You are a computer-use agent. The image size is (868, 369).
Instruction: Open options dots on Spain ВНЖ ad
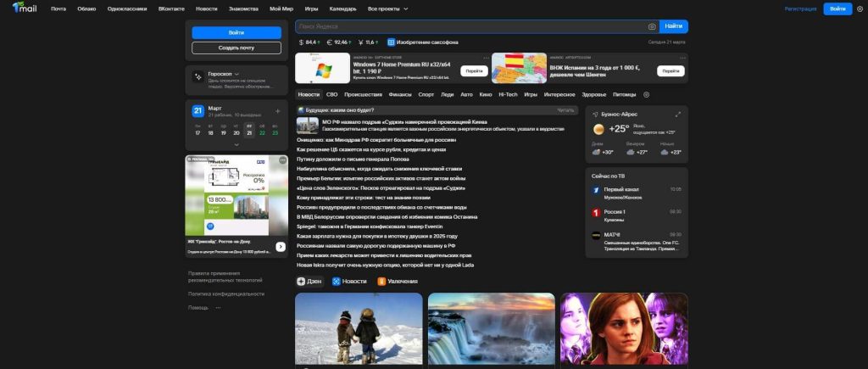[x=682, y=58]
